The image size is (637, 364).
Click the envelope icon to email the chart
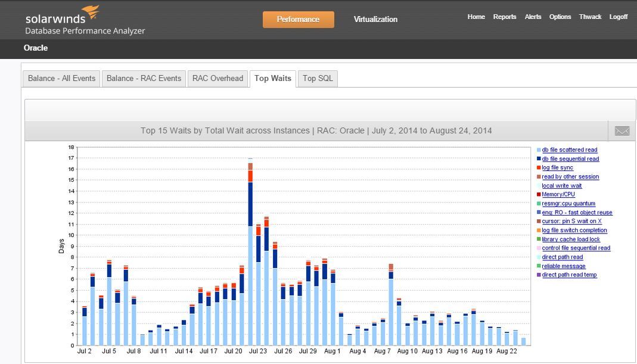click(x=622, y=130)
